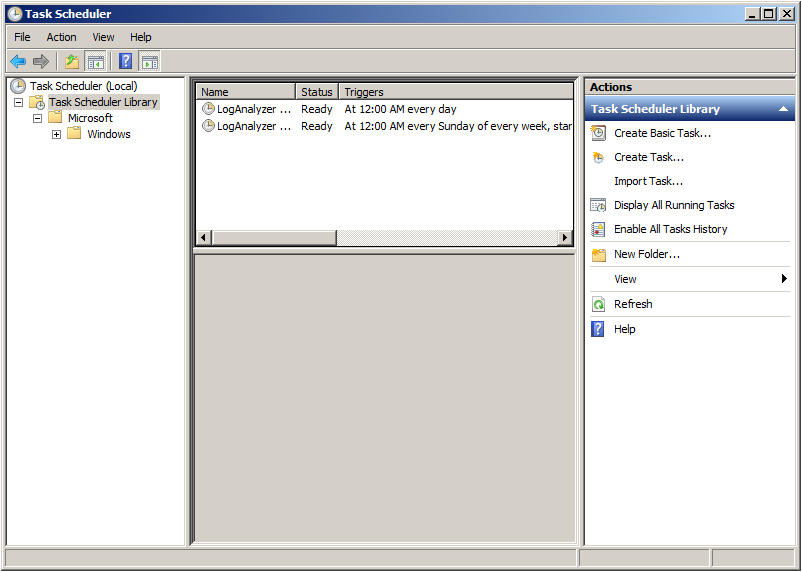Image resolution: width=802 pixels, height=572 pixels.
Task: Open the View submenu arrow in Actions
Action: pyautogui.click(x=784, y=279)
